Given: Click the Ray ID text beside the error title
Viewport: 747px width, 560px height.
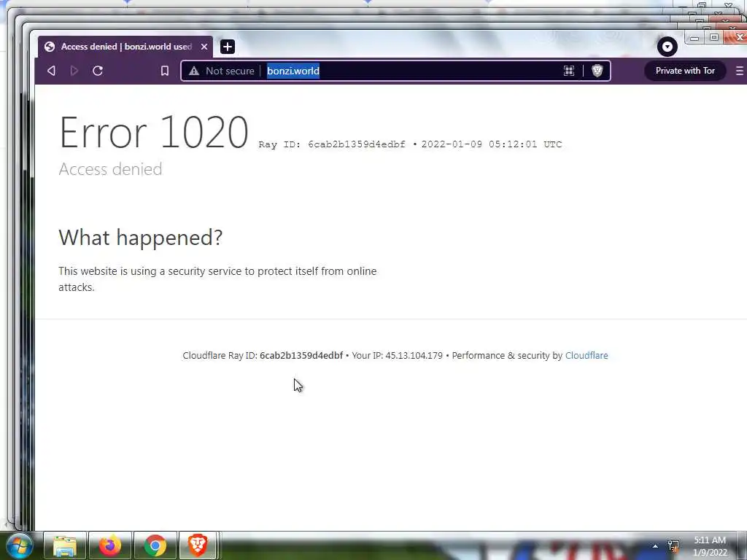Looking at the screenshot, I should [x=332, y=144].
